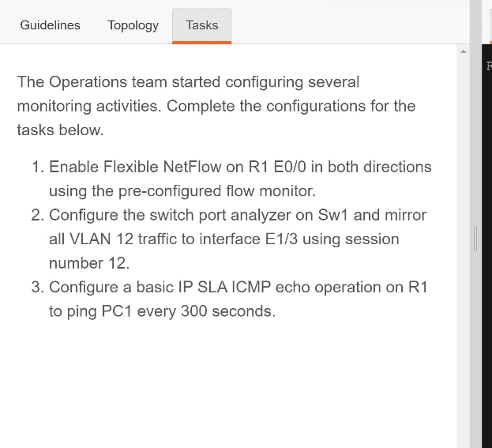Click the list number 2 marker
Screen dimensions: 492x448
[37, 215]
